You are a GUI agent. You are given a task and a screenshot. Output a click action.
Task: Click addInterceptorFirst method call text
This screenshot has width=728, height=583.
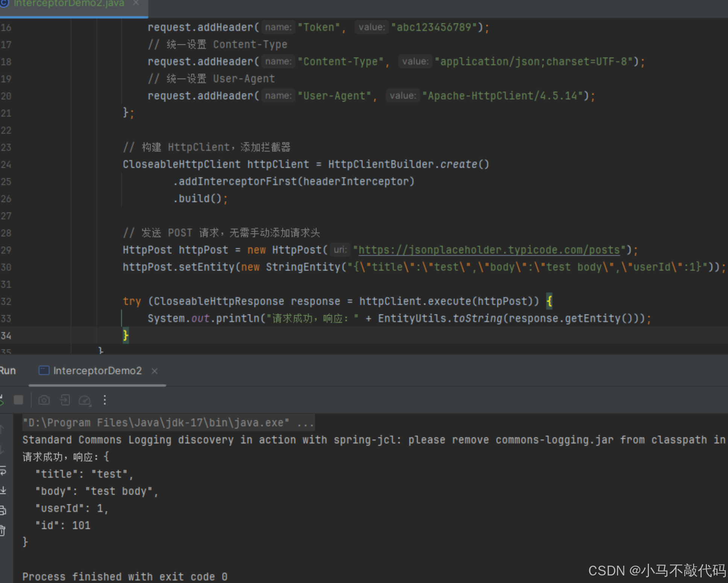[x=238, y=181]
